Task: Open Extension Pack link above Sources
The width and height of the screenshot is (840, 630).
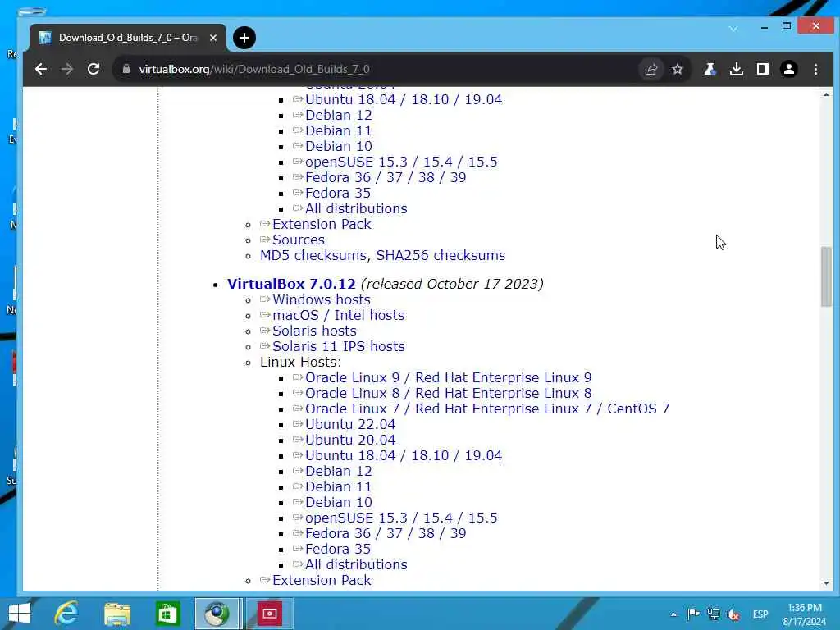Action: 322,224
